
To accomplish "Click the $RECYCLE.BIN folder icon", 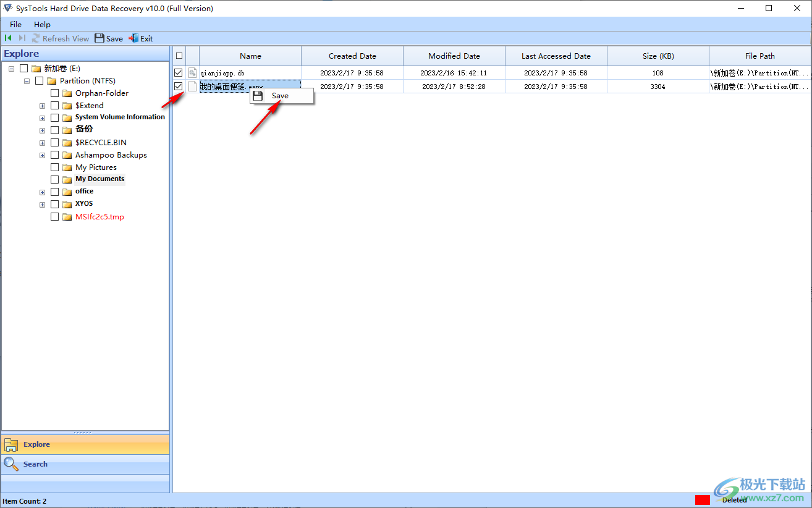I will click(67, 143).
